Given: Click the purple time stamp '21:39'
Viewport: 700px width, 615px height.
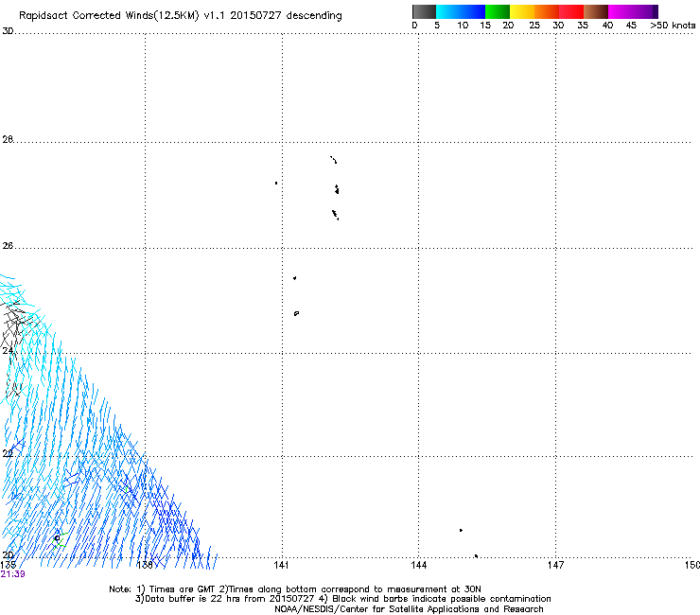Looking at the screenshot, I should pos(12,574).
